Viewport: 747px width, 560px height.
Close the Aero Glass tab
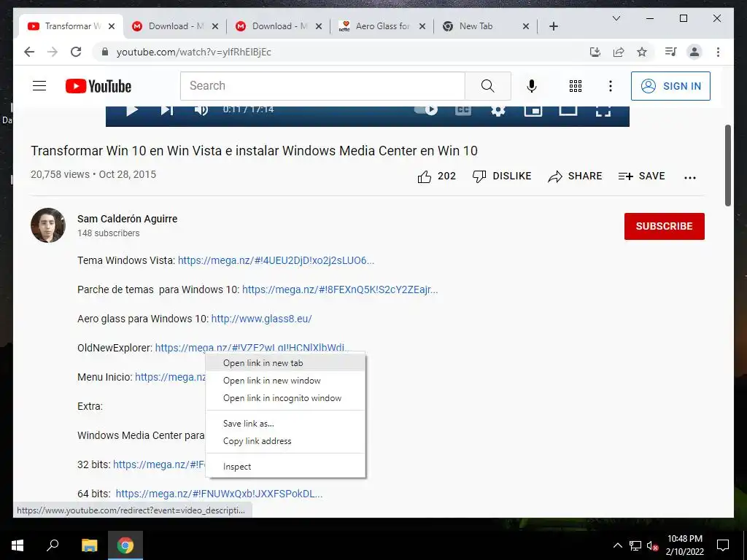[x=422, y=26]
